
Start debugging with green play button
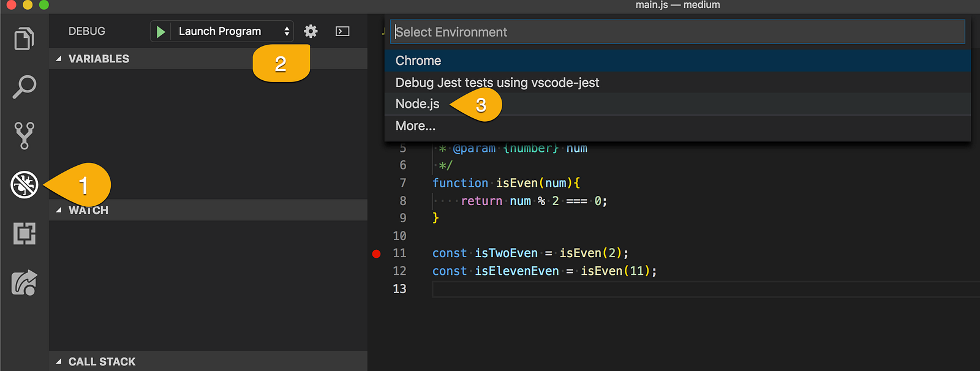click(x=160, y=32)
